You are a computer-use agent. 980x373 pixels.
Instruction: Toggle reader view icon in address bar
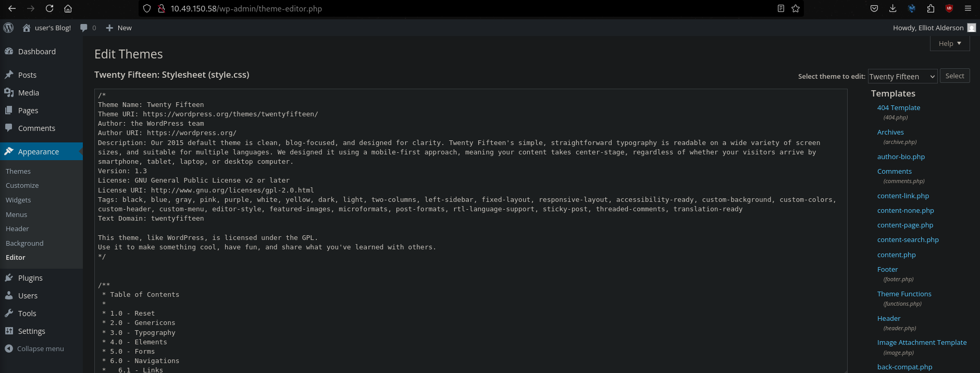(x=780, y=8)
